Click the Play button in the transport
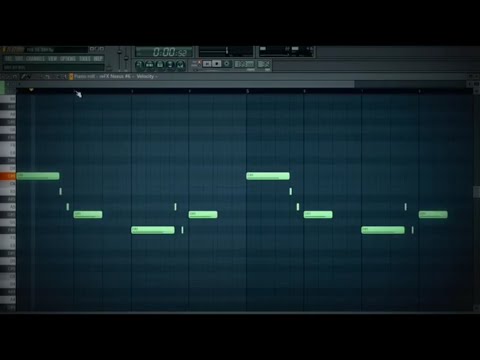The height and width of the screenshot is (360, 480). [207, 64]
